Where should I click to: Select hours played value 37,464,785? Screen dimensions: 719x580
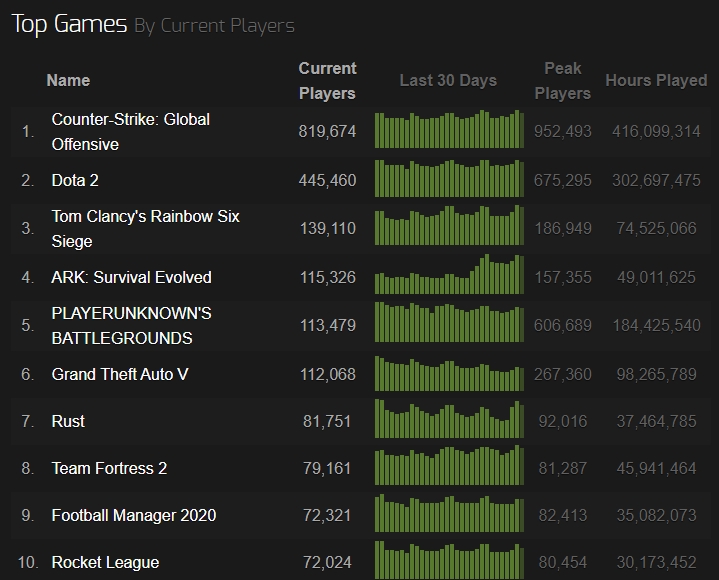coord(656,421)
